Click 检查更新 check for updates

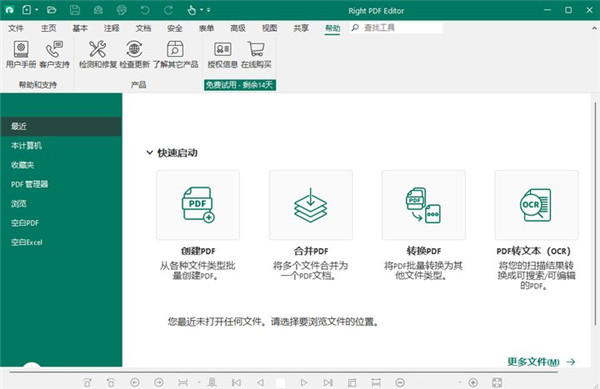point(135,55)
